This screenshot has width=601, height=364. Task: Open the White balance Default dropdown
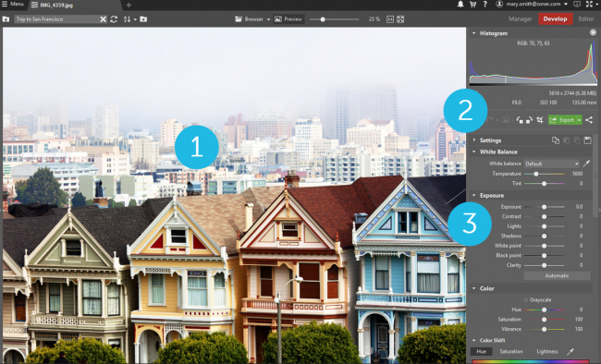(552, 164)
